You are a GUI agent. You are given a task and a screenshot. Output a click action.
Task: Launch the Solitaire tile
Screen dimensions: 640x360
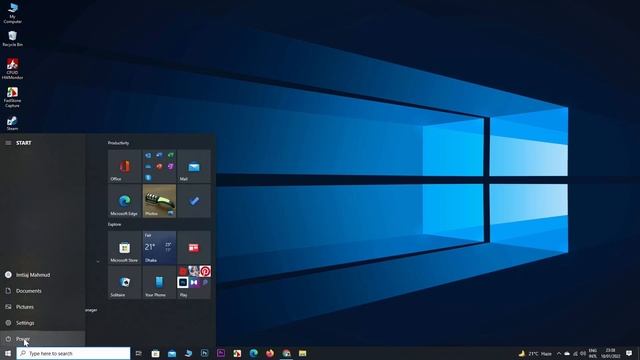[124, 282]
